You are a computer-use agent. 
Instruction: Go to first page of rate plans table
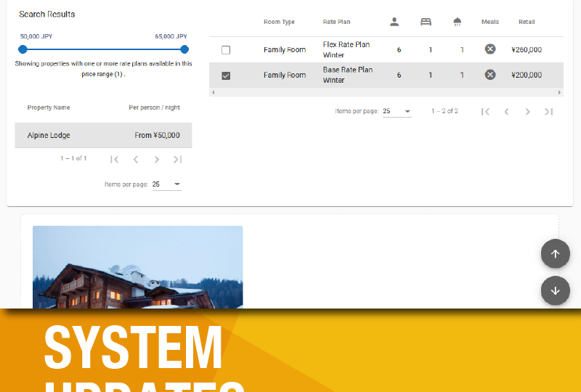click(485, 112)
